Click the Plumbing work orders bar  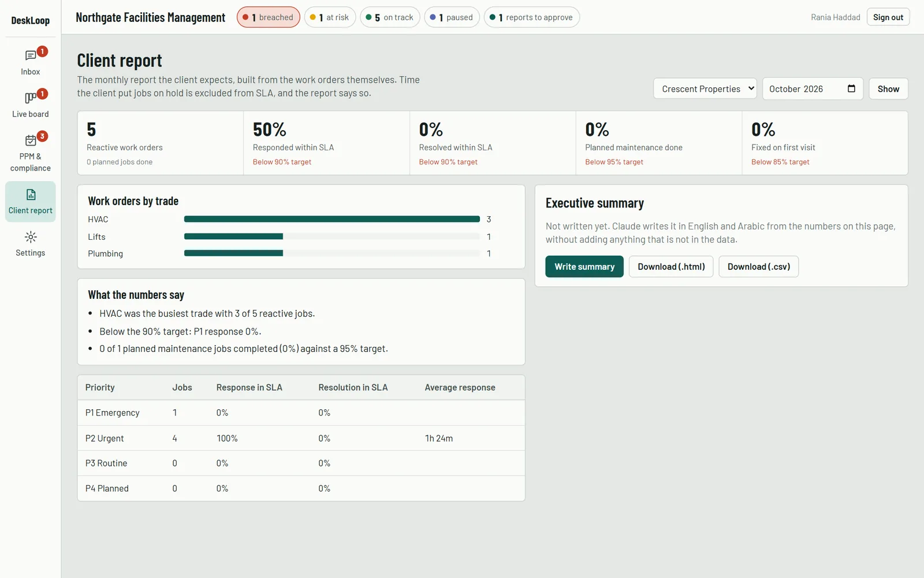coord(332,253)
